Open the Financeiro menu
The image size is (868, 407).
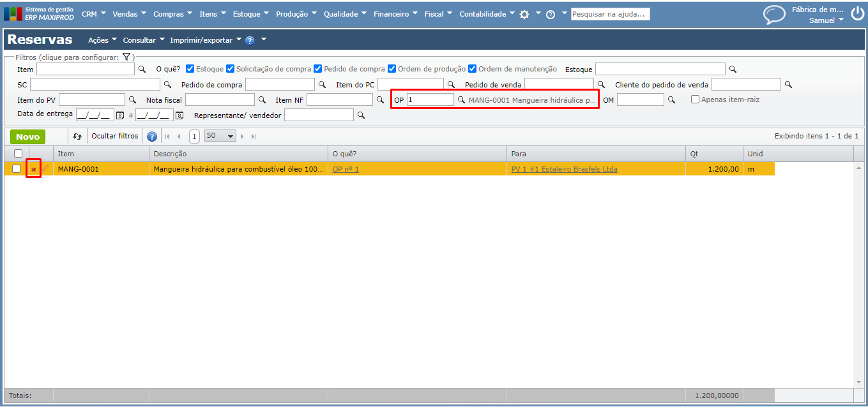pyautogui.click(x=396, y=14)
